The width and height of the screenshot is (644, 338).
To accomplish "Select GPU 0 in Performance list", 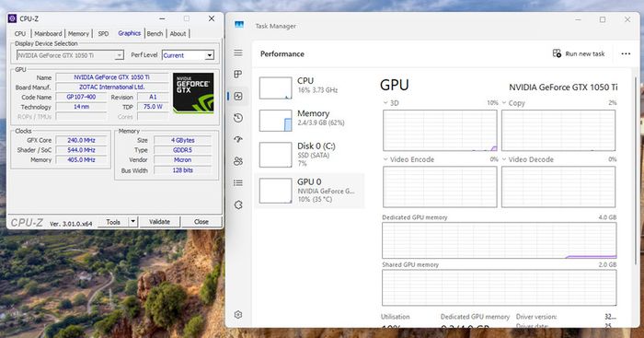I will (309, 191).
